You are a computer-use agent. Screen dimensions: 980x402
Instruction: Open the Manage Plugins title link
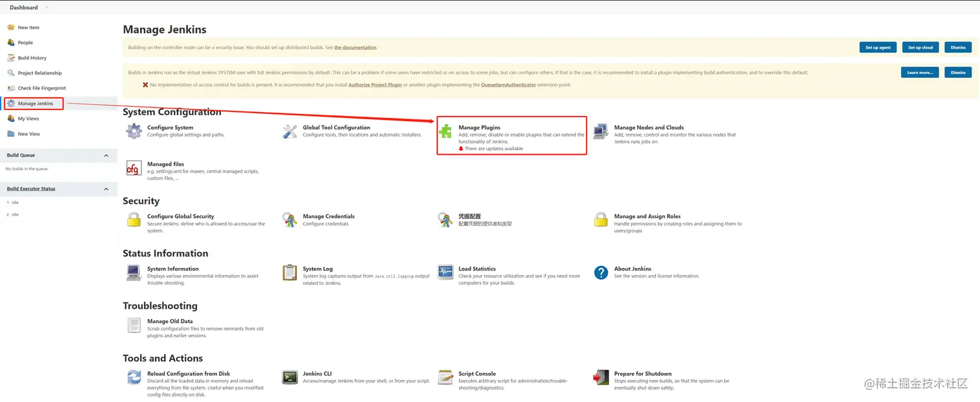(480, 128)
